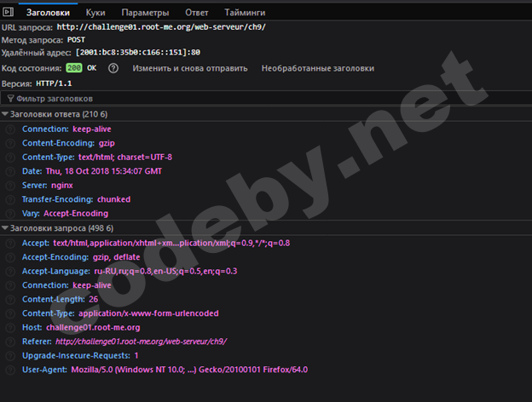Select the nginx Server value

click(x=62, y=186)
